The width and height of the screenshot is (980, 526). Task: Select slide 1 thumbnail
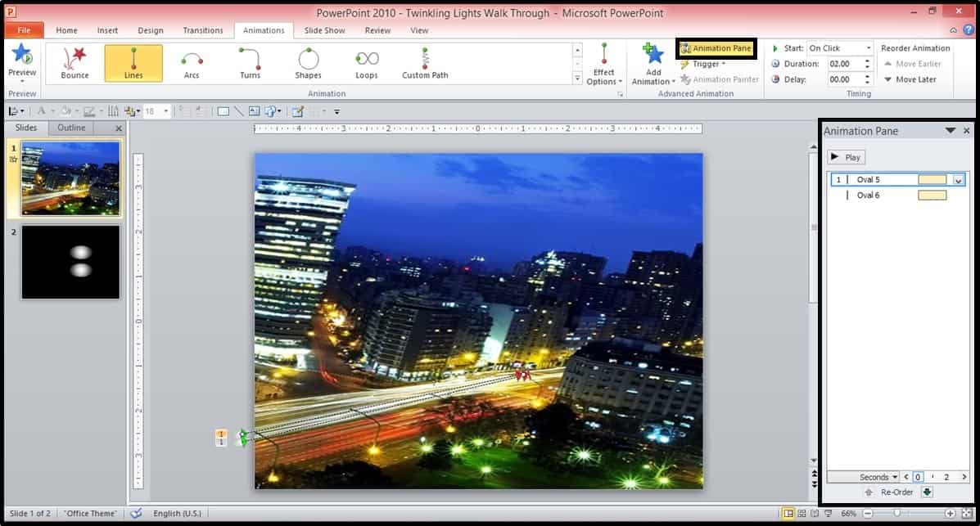(70, 178)
